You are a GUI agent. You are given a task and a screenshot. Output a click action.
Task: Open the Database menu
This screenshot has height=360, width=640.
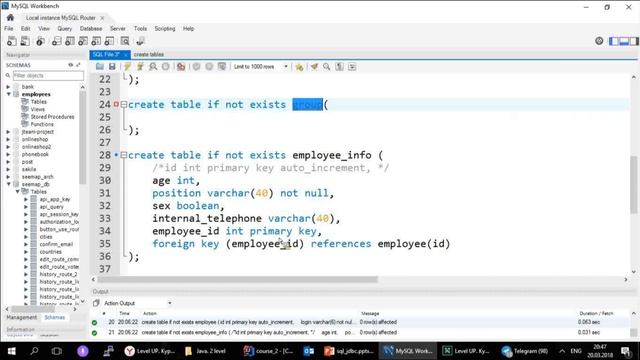pyautogui.click(x=91, y=29)
